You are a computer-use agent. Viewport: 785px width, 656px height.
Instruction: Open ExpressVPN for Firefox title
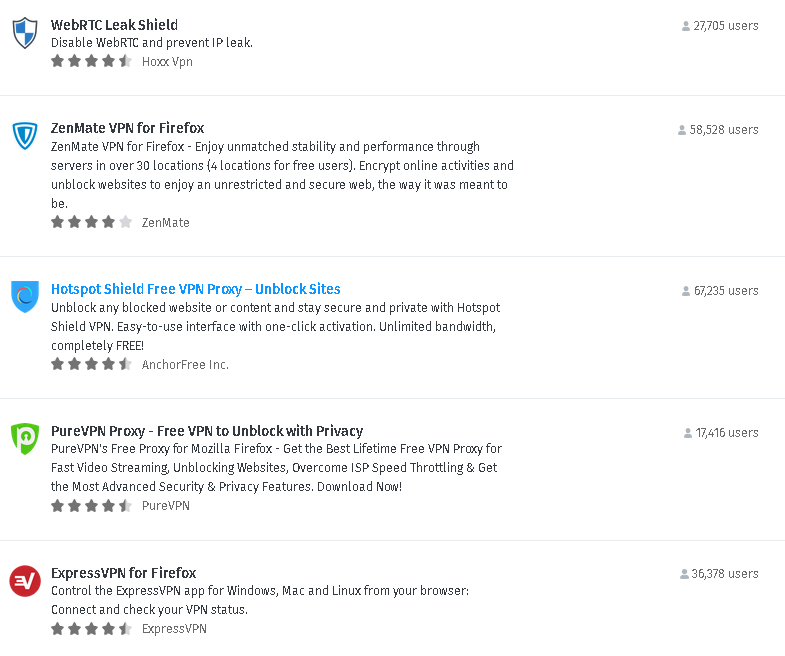[x=123, y=573]
